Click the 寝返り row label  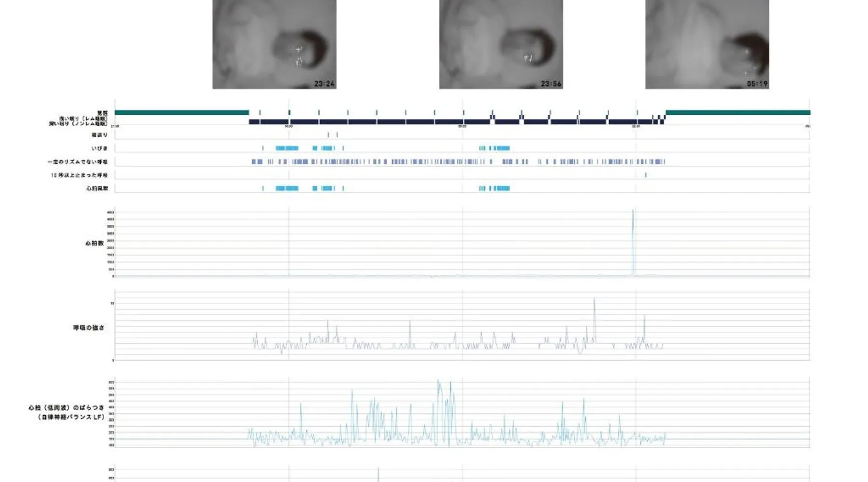click(x=100, y=135)
